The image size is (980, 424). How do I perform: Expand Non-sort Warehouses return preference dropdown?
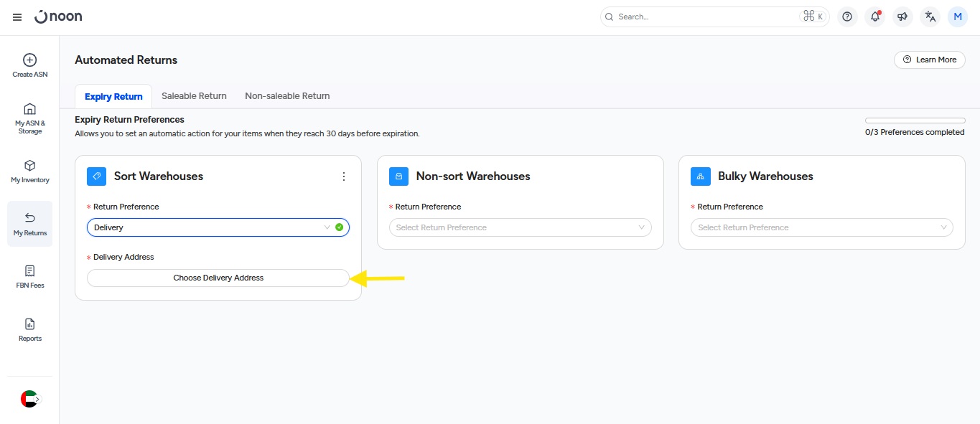tap(520, 227)
